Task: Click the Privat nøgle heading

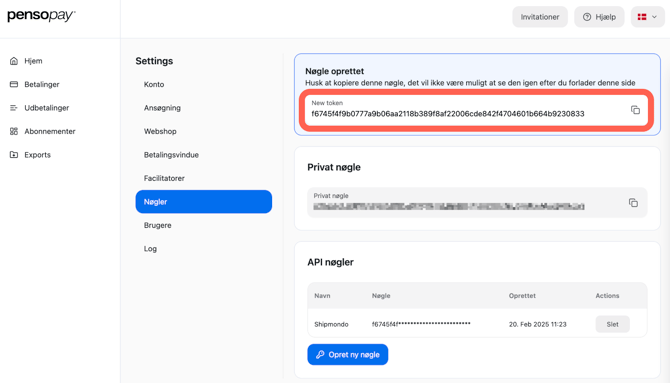Action: tap(334, 167)
